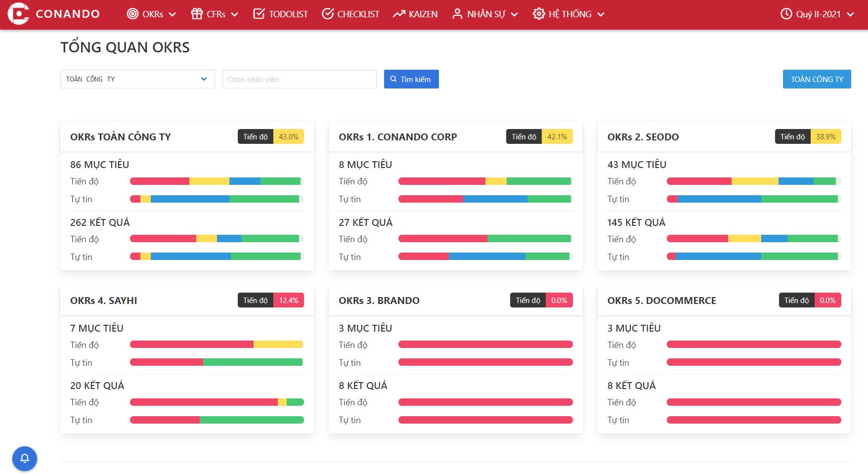
Task: Click the TODOLIST checkbox-edit icon
Action: pos(259,14)
